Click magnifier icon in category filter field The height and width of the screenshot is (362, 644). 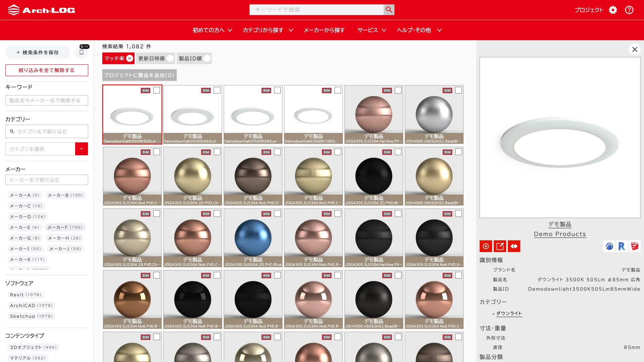pyautogui.click(x=12, y=131)
